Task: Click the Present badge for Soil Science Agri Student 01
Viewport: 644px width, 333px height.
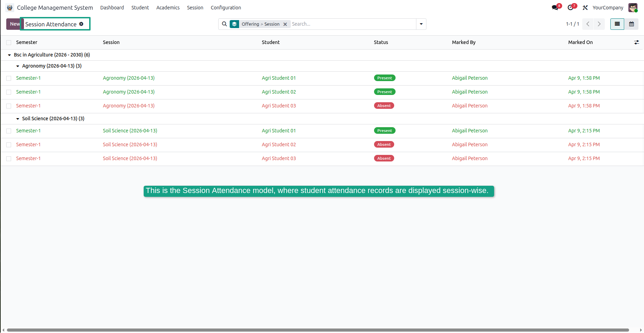Action: point(384,131)
